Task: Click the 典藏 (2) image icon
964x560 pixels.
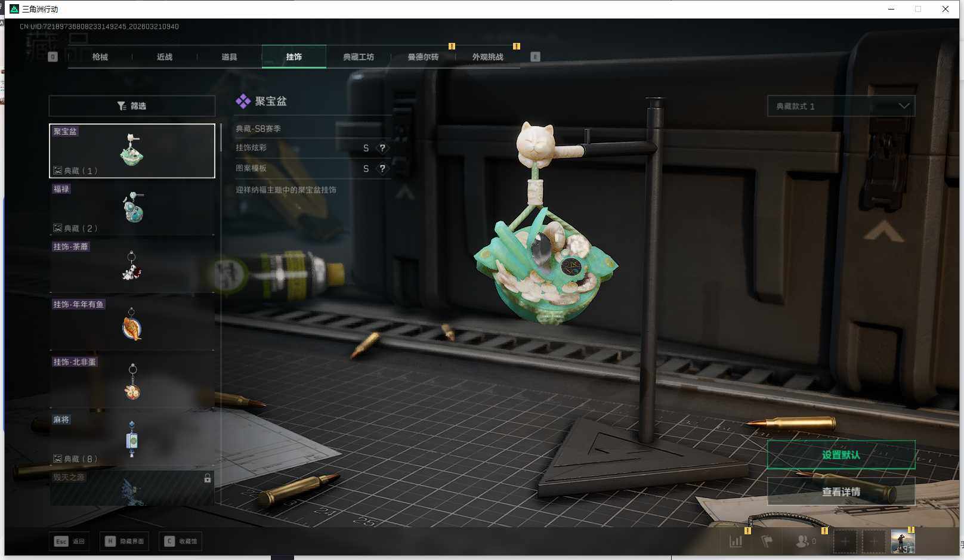Action: coord(58,228)
